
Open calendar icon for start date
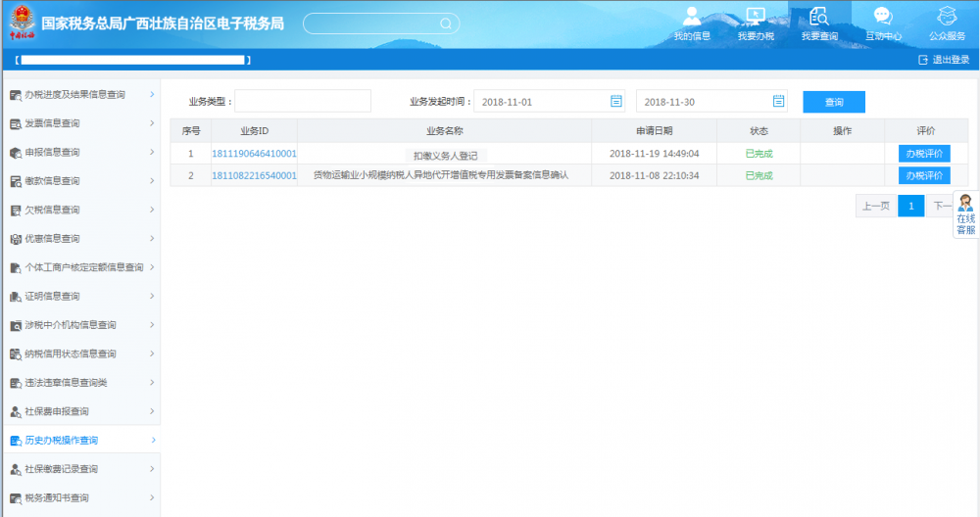pyautogui.click(x=616, y=101)
